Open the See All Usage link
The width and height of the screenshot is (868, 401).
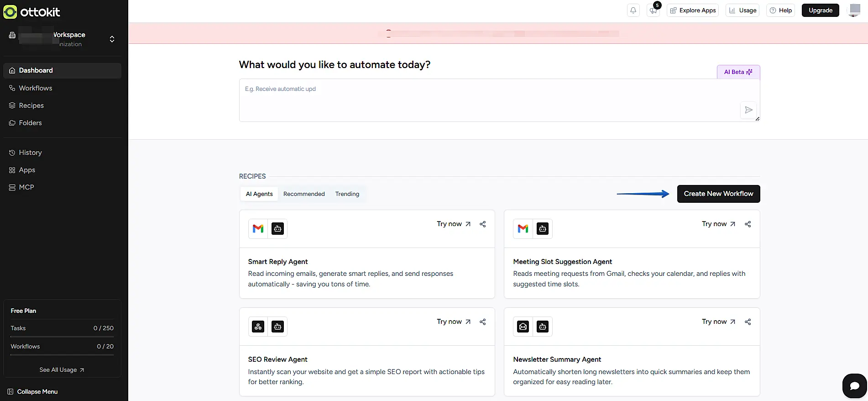(x=62, y=370)
